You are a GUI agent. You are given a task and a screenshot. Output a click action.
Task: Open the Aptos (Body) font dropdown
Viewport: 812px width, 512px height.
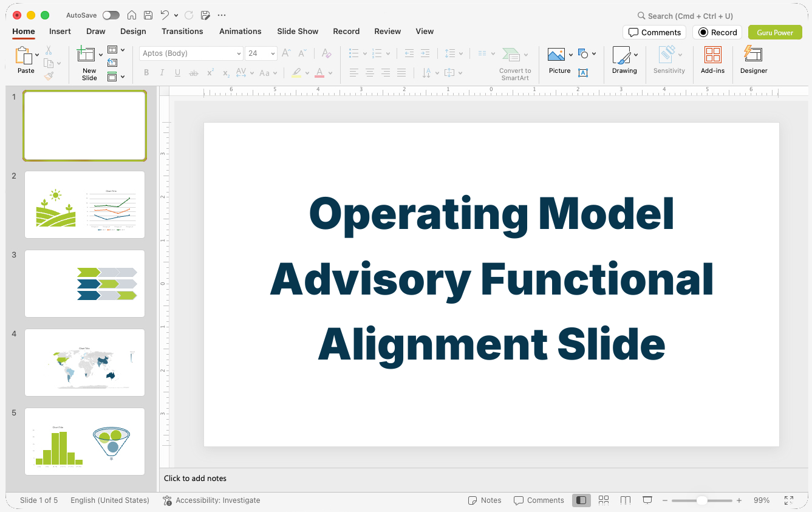click(239, 53)
